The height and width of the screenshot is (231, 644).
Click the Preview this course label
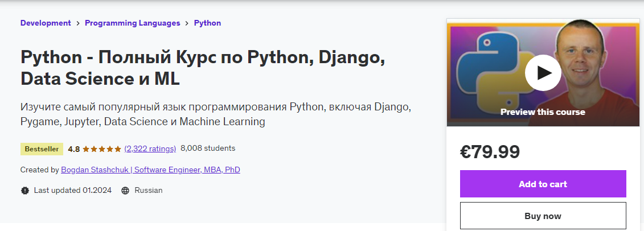543,112
